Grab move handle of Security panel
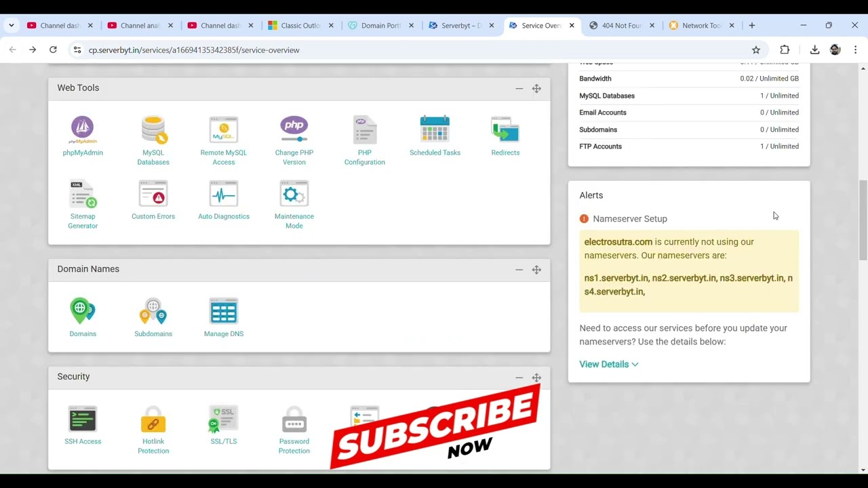Viewport: 868px width, 488px height. pos(536,378)
